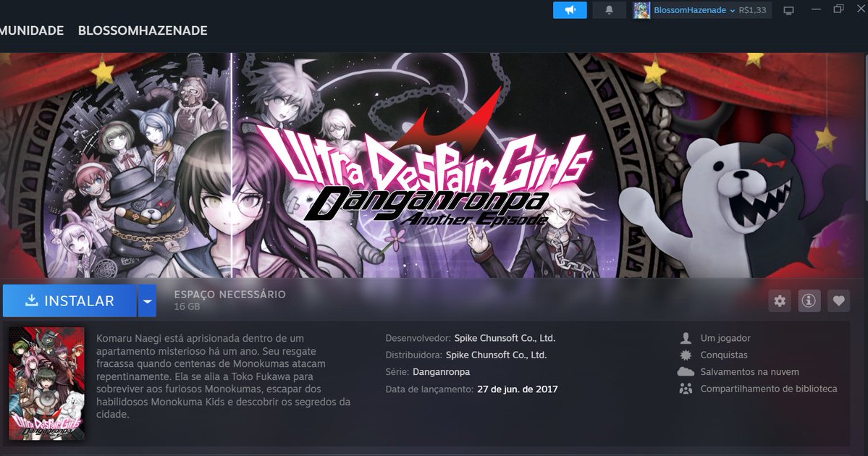Click the Komaru Naegi game description text
Screen dimensions: 868x456
pyautogui.click(x=224, y=376)
